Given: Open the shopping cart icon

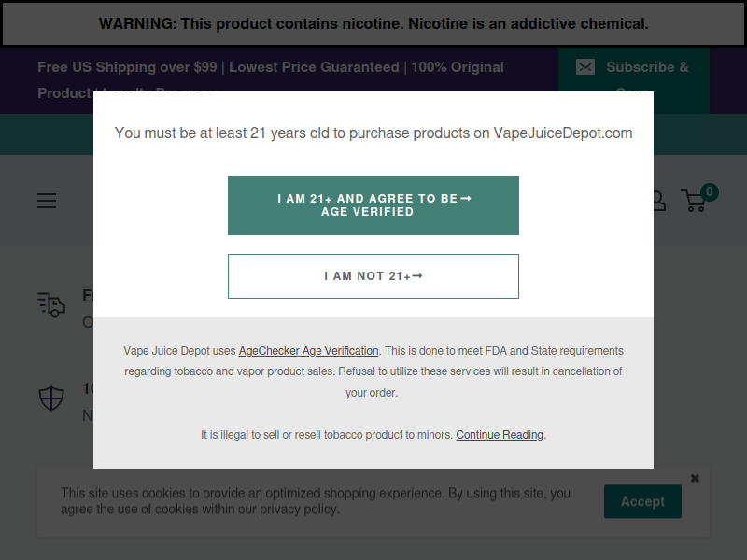Looking at the screenshot, I should click(694, 201).
